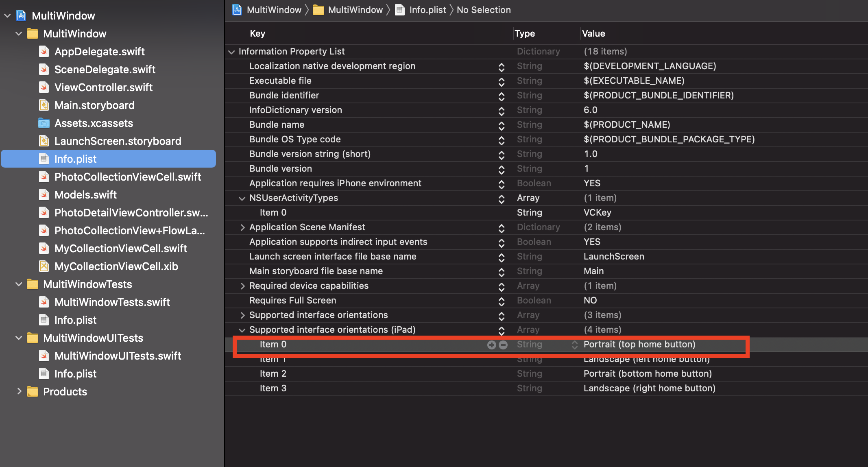Select PhotoCollectionViewCell.swift file
Screen dimensions: 868x467
(x=127, y=177)
